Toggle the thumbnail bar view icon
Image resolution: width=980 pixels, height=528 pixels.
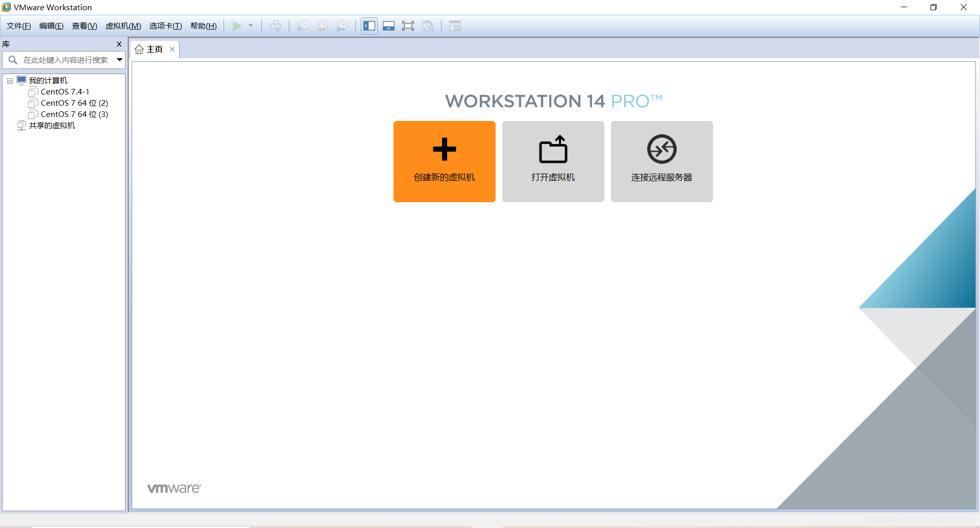(388, 26)
